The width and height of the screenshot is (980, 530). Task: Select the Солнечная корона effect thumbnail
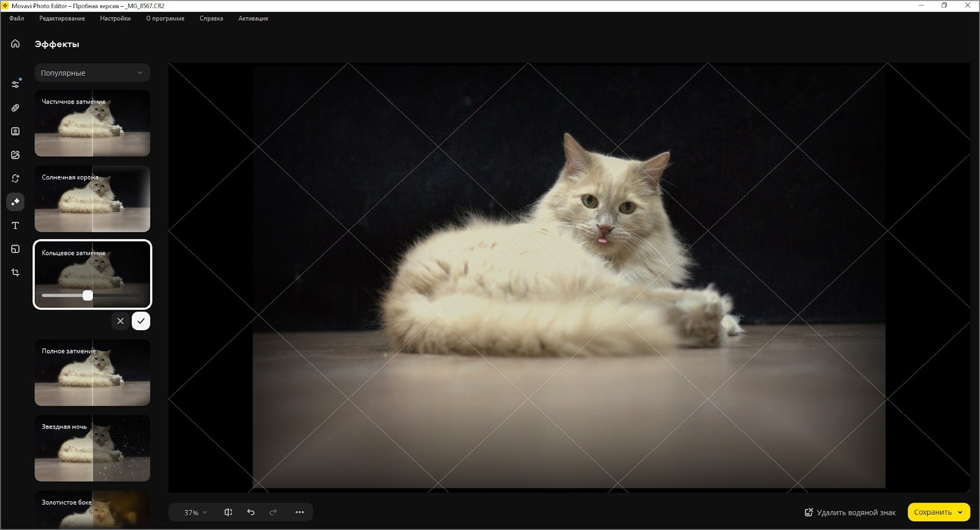(92, 199)
